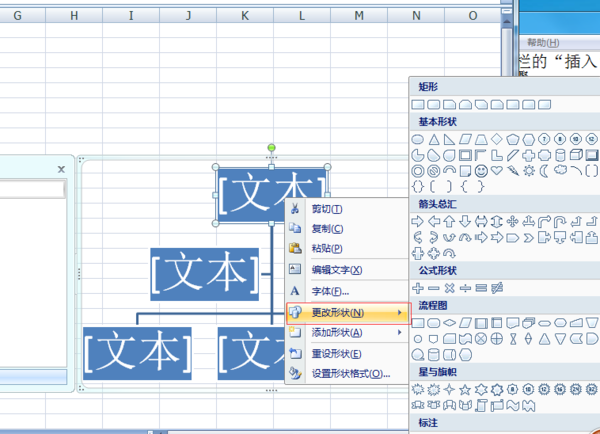Viewport: 600px width, 434px height.
Task: Pick the right arrow shape
Action: click(x=417, y=221)
